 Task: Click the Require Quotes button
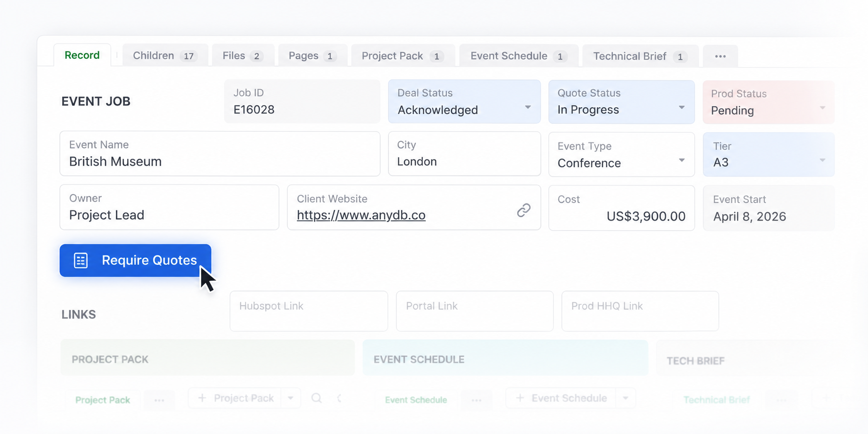pyautogui.click(x=136, y=260)
